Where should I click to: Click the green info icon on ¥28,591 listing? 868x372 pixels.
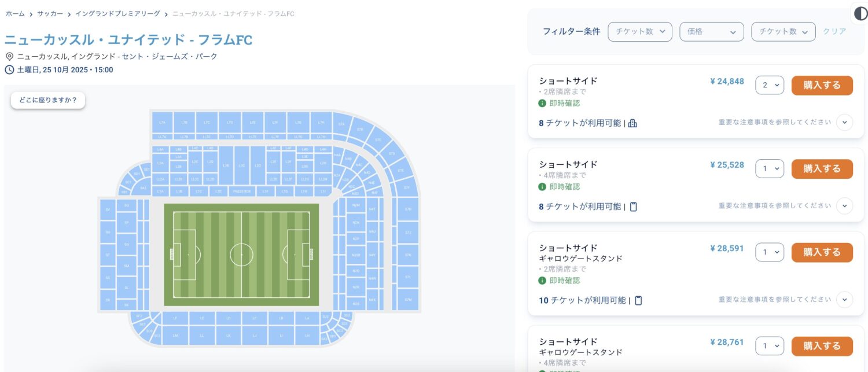coord(542,281)
